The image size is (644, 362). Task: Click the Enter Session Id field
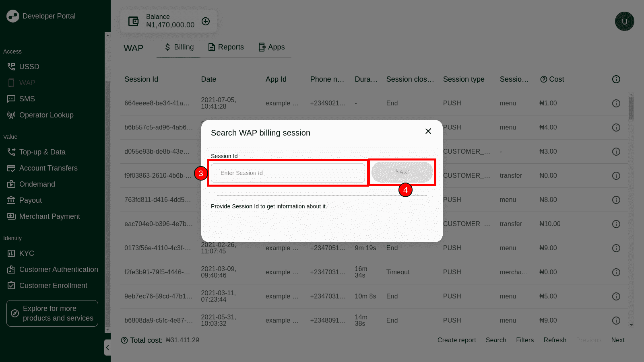tap(288, 173)
